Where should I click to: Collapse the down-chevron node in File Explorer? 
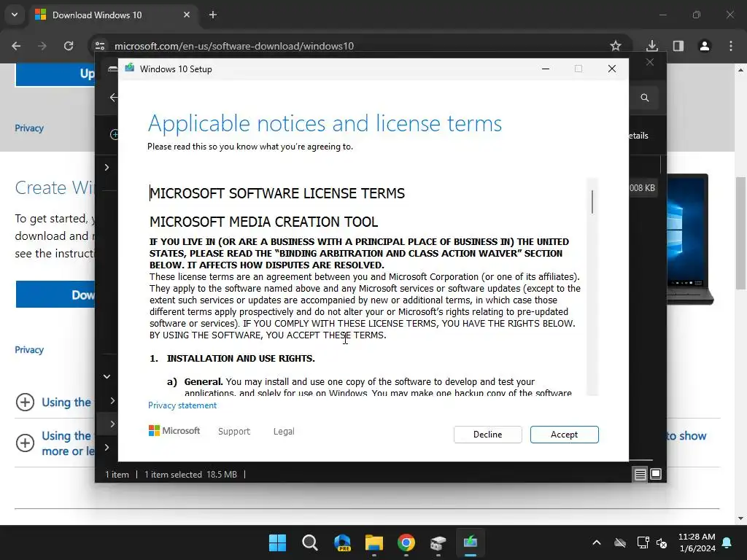[107, 377]
